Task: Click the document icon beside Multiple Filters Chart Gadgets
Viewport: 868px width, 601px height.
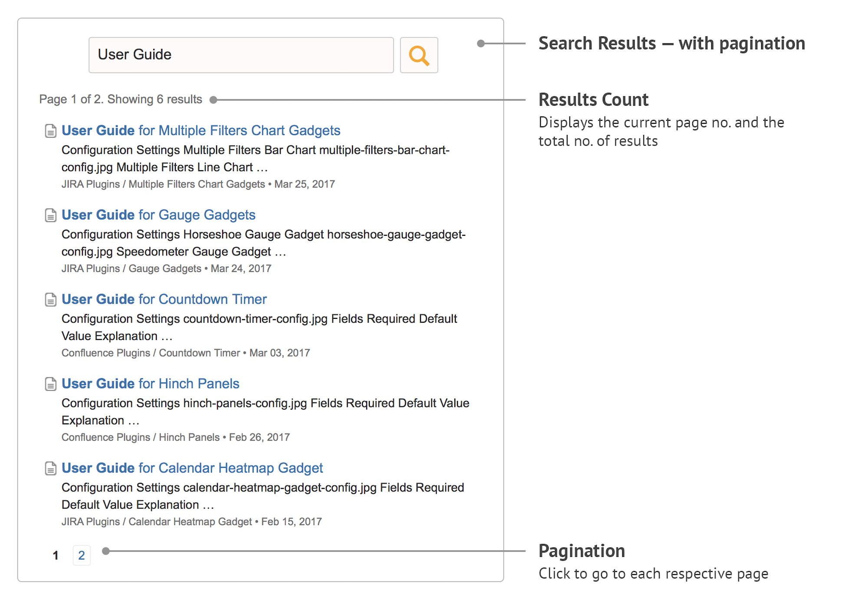Action: tap(51, 130)
